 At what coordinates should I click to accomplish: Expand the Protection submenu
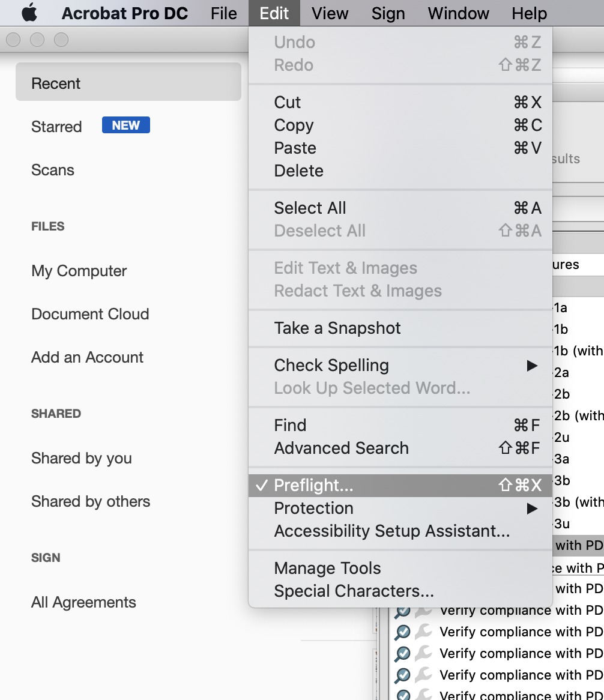click(x=400, y=508)
